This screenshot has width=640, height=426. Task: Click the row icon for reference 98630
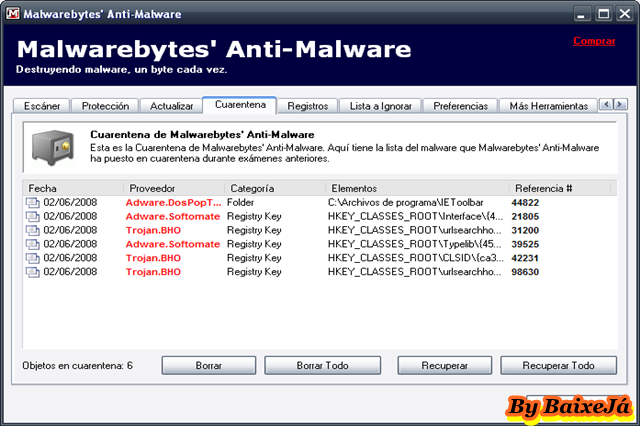pyautogui.click(x=33, y=272)
